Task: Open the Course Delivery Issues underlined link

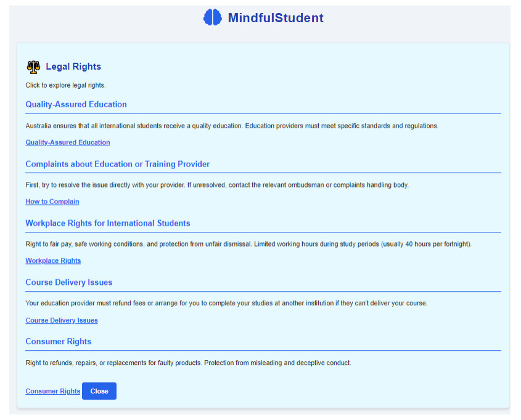Action: click(61, 320)
